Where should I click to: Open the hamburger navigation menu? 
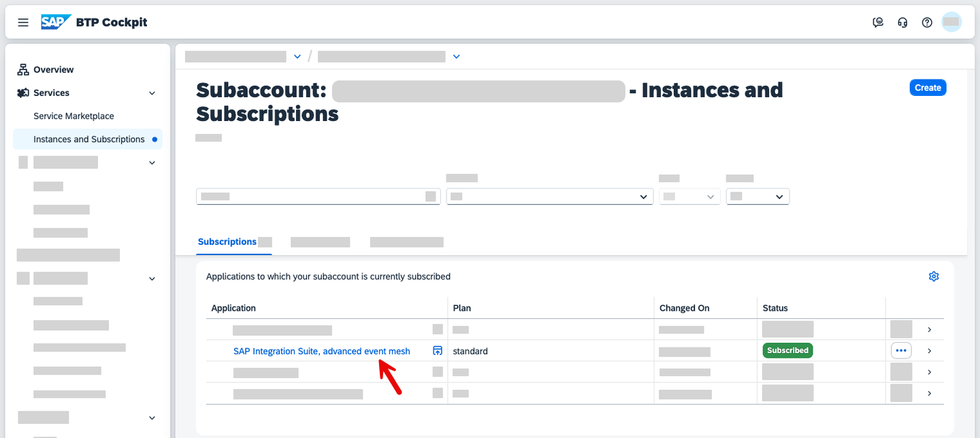23,22
